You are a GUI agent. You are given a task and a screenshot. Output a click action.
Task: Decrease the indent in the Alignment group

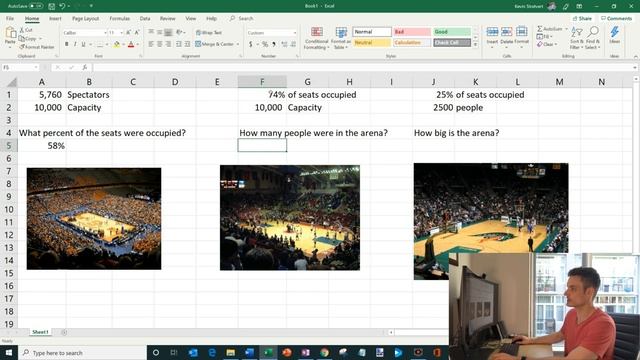[x=179, y=44]
